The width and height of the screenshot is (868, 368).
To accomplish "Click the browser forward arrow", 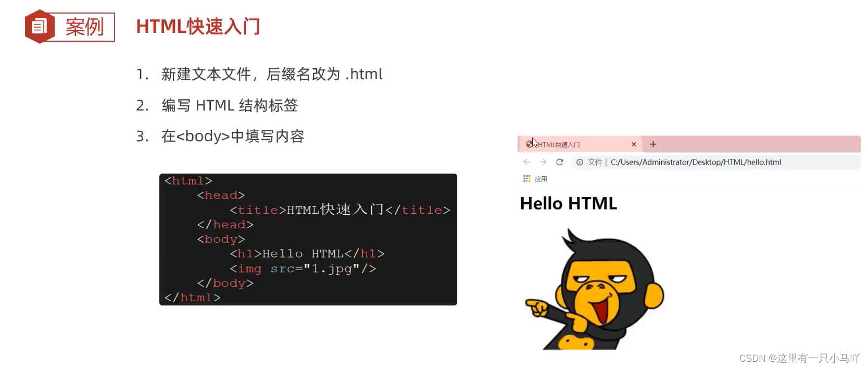I will point(543,162).
